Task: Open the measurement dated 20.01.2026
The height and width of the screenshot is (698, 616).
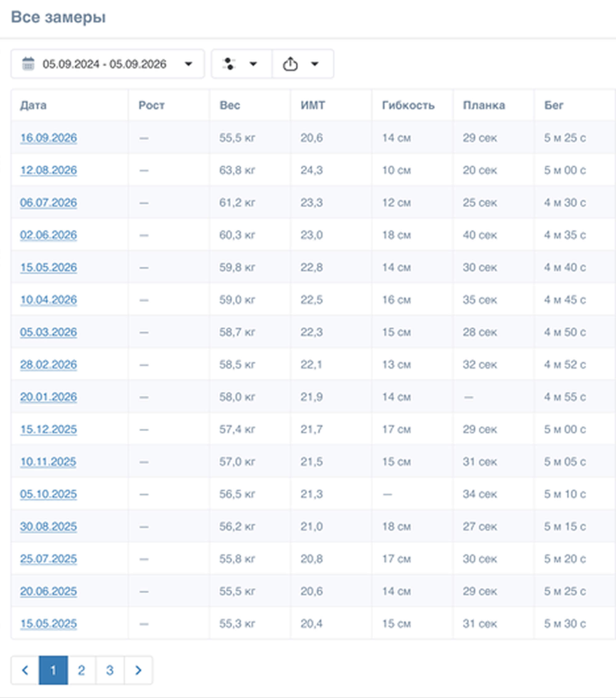Action: tap(48, 397)
